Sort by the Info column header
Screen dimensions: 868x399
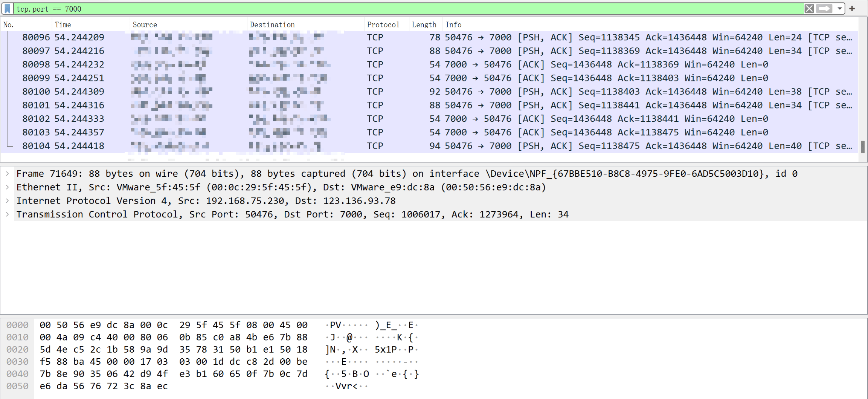650,24
